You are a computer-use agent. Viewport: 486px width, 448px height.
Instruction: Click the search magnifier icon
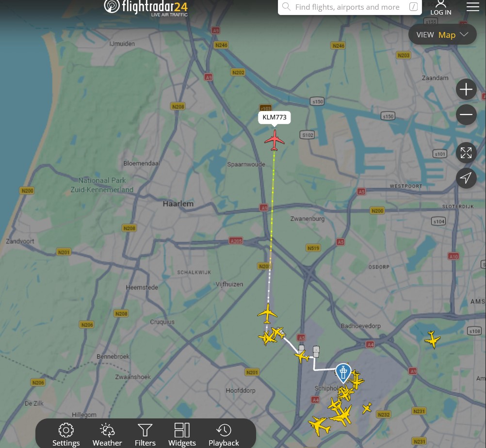click(286, 6)
